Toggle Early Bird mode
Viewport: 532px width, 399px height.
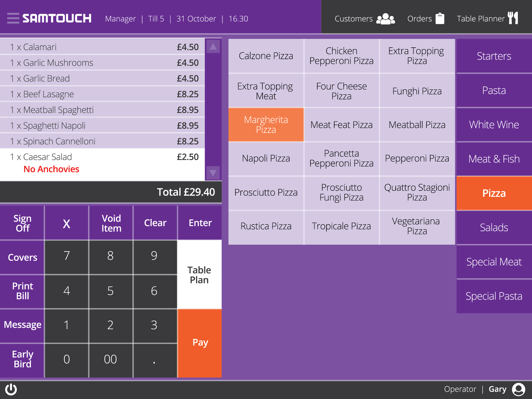click(22, 359)
